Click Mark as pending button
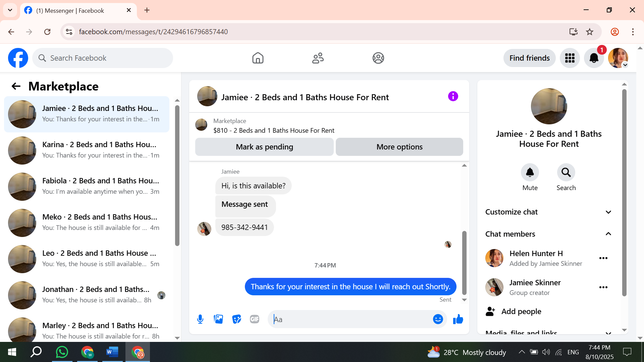This screenshot has height=362, width=644. tap(264, 147)
